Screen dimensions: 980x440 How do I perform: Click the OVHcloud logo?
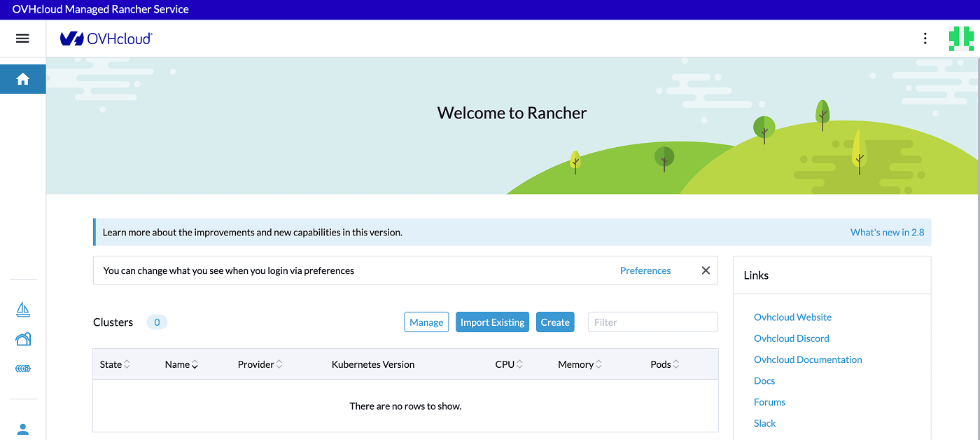click(106, 39)
